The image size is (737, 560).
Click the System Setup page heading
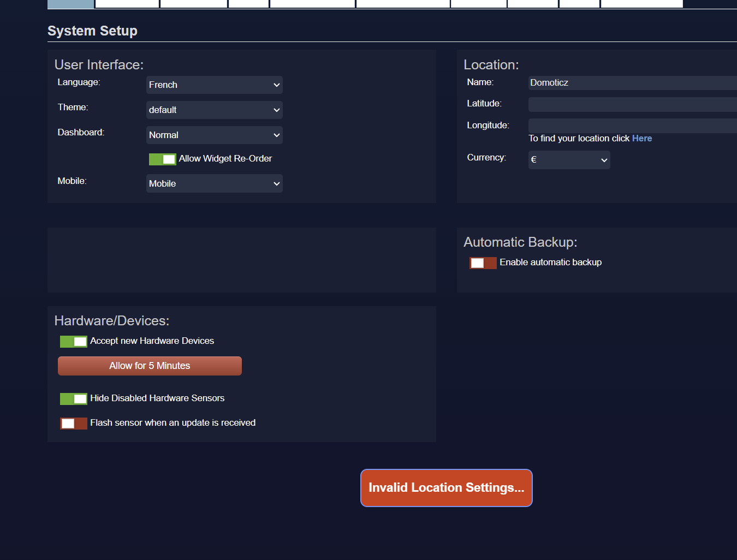pos(92,31)
